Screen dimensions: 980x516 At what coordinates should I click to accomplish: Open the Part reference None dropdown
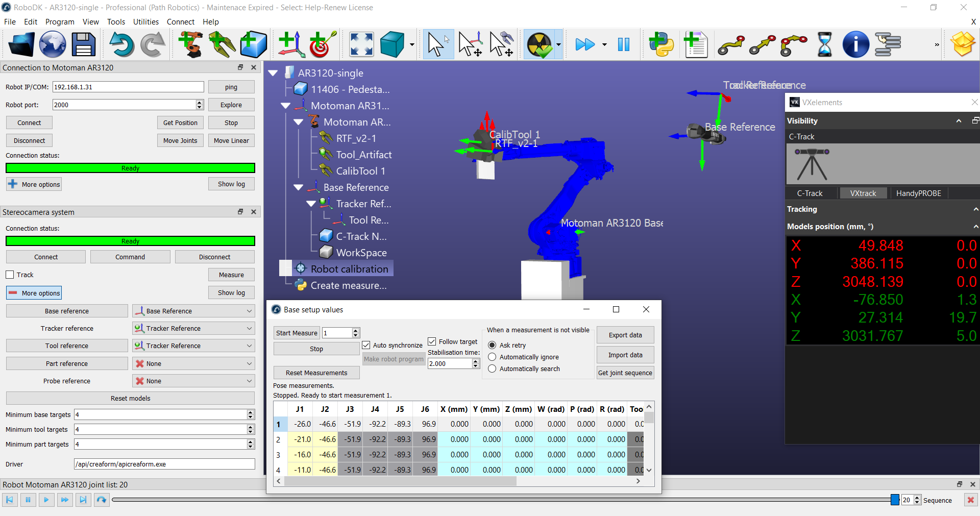pos(194,364)
